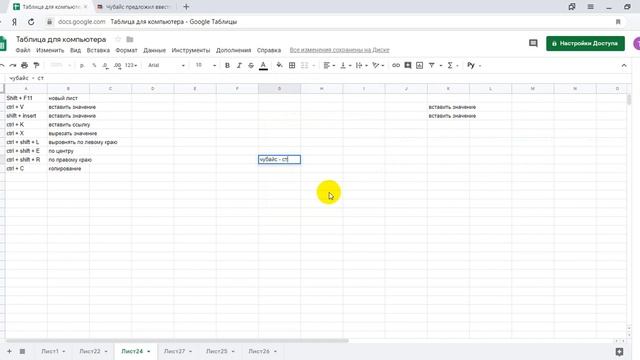Collapse the menus with the toolbar chevron
The image size is (640, 360).
click(624, 65)
